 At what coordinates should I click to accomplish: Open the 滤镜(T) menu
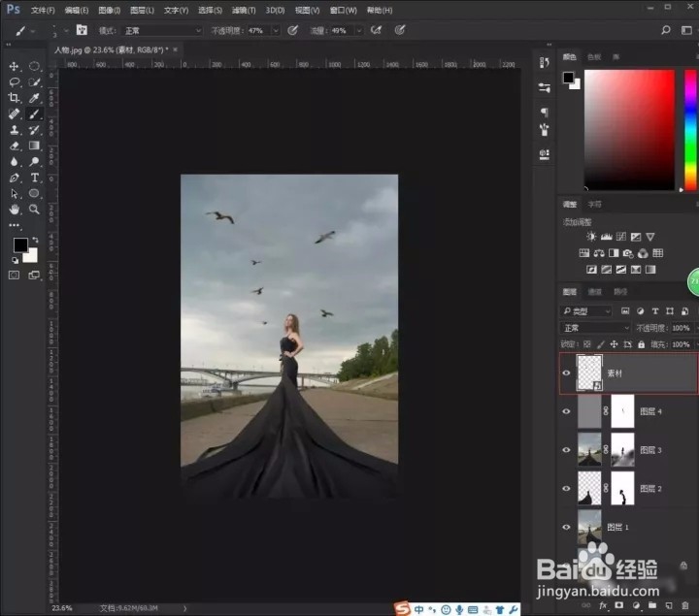pos(244,11)
